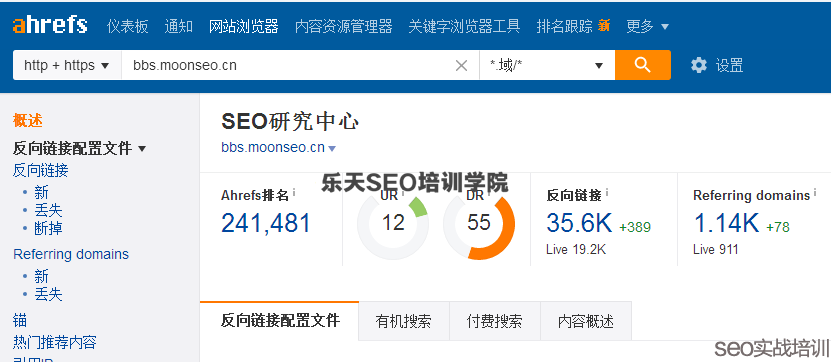
Task: Click the bbs.moonseo.cn site link
Action: pos(273,147)
